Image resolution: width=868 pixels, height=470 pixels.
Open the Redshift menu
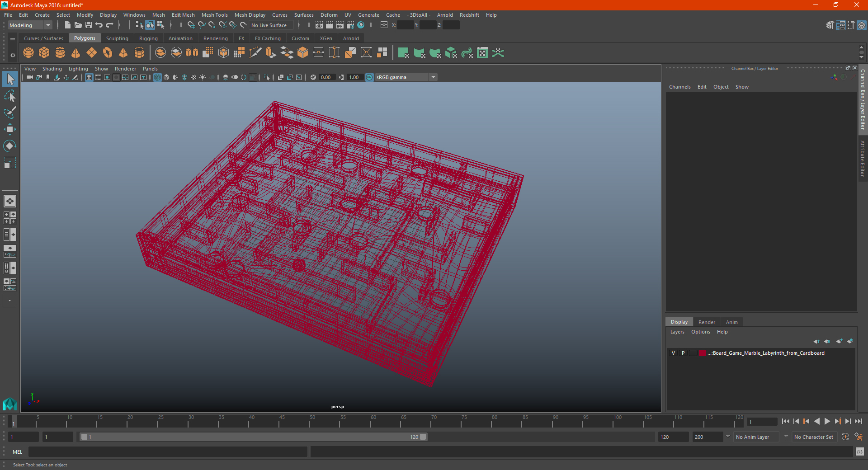pos(469,15)
